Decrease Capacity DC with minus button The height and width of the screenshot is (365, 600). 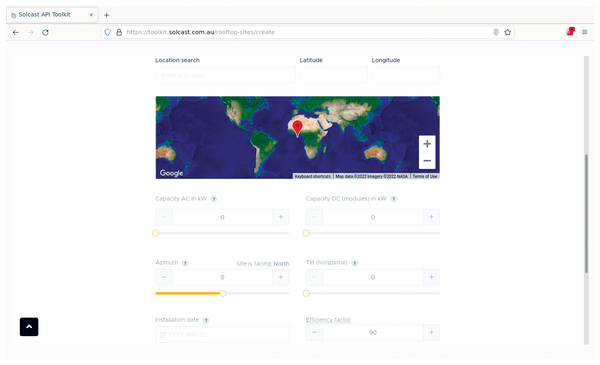click(314, 217)
